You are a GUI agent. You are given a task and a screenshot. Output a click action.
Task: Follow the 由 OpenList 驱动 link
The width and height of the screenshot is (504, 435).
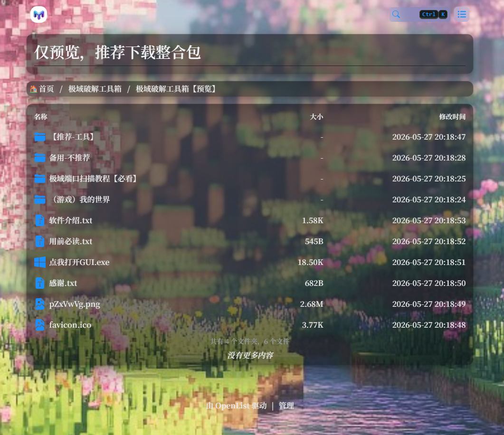tap(236, 406)
